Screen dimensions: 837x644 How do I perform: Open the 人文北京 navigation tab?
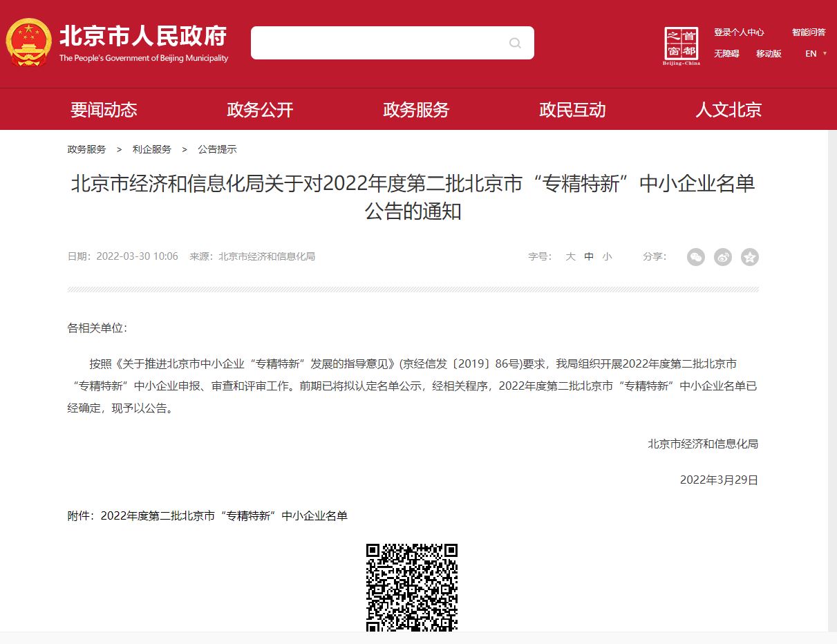tap(728, 109)
